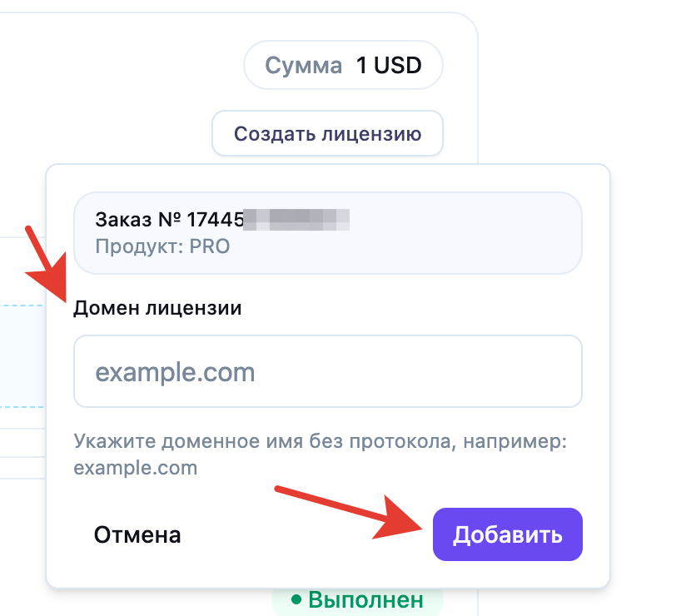Click the 1 USD amount value

click(x=389, y=65)
